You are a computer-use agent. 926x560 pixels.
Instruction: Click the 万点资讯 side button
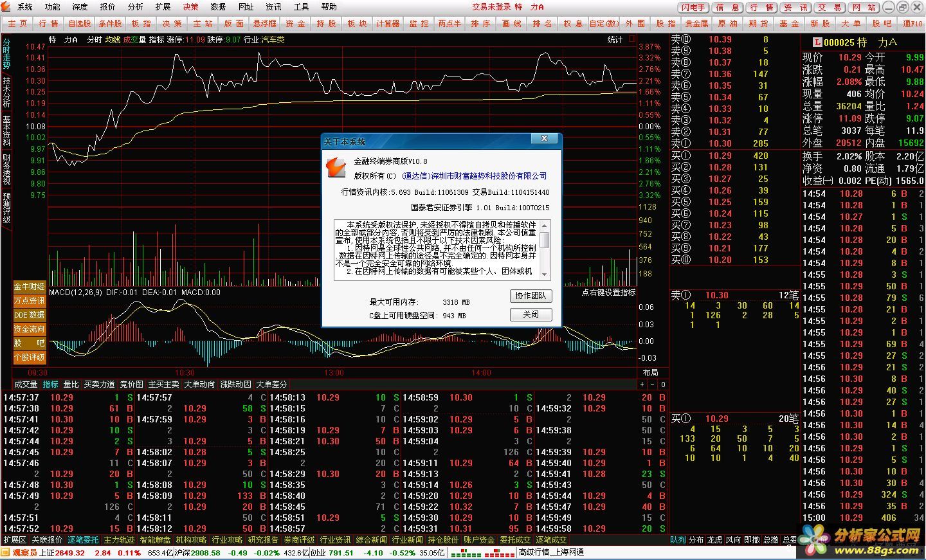pos(30,300)
